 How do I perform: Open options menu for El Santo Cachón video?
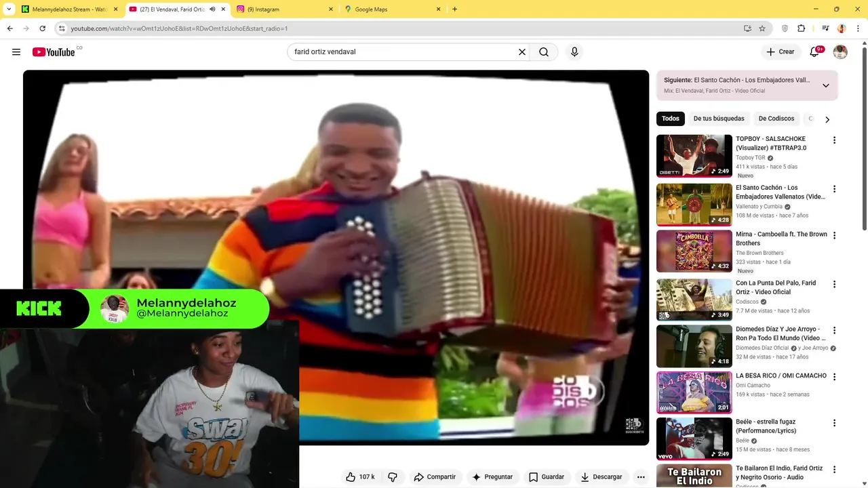tap(834, 189)
